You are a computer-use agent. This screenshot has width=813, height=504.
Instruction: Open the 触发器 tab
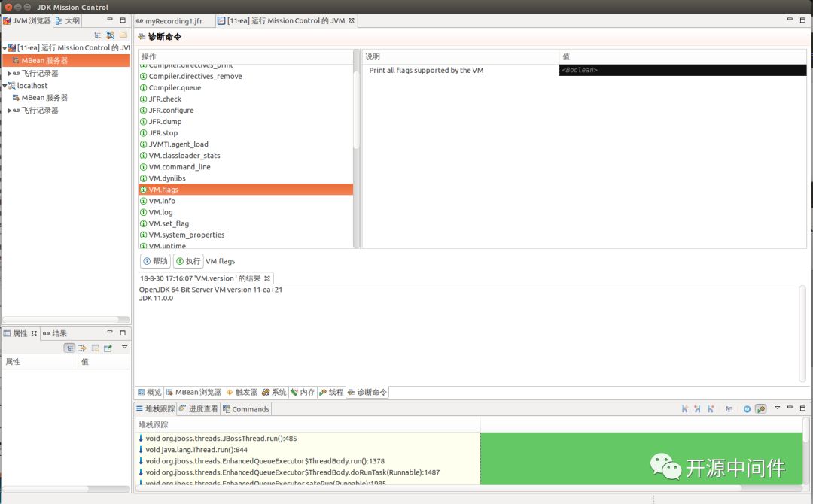[242, 392]
